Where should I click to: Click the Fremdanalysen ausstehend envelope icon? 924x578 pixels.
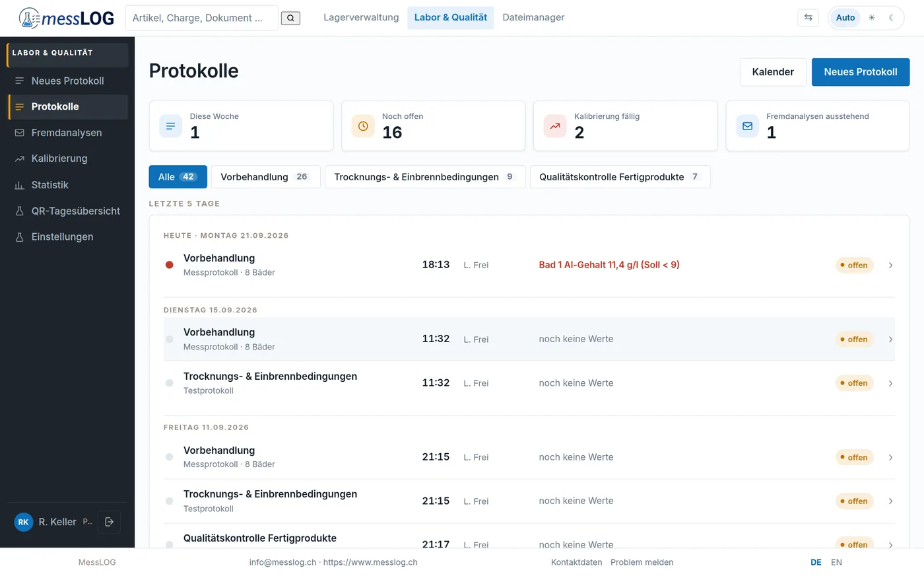click(x=747, y=126)
